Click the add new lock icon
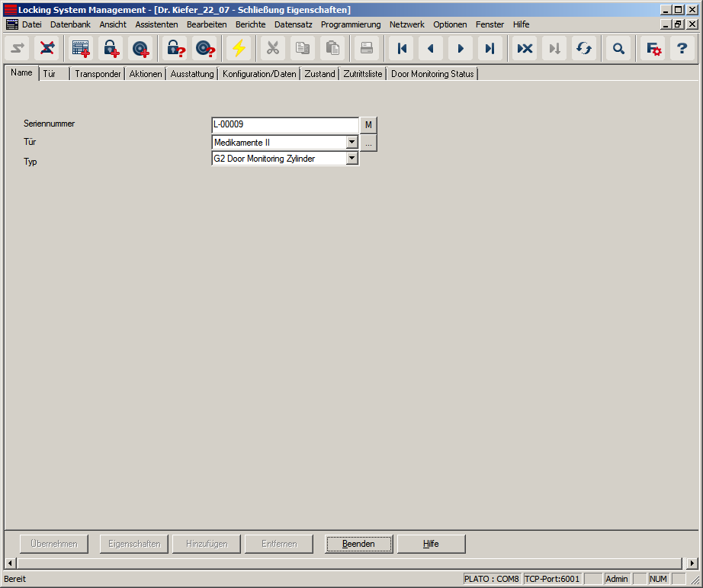 coord(111,49)
